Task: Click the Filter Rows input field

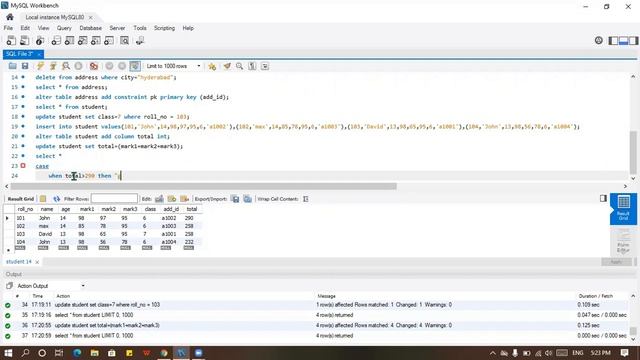Action: pyautogui.click(x=114, y=199)
